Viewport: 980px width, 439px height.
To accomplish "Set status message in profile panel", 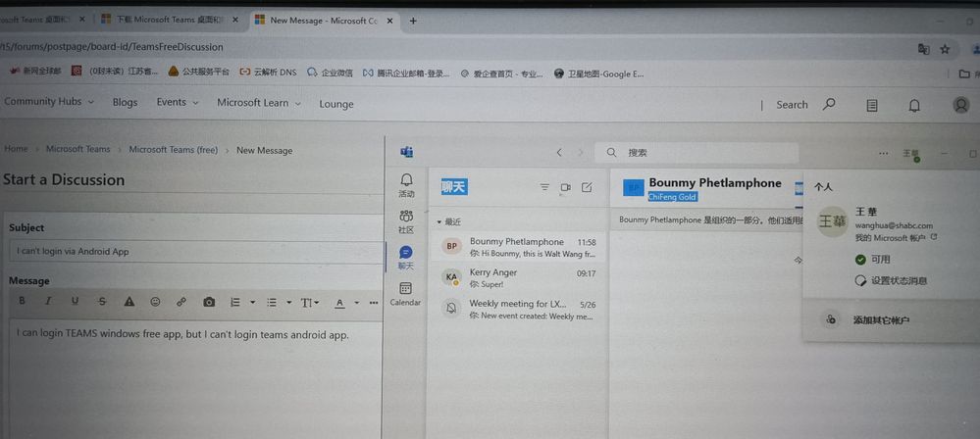I will [x=891, y=281].
